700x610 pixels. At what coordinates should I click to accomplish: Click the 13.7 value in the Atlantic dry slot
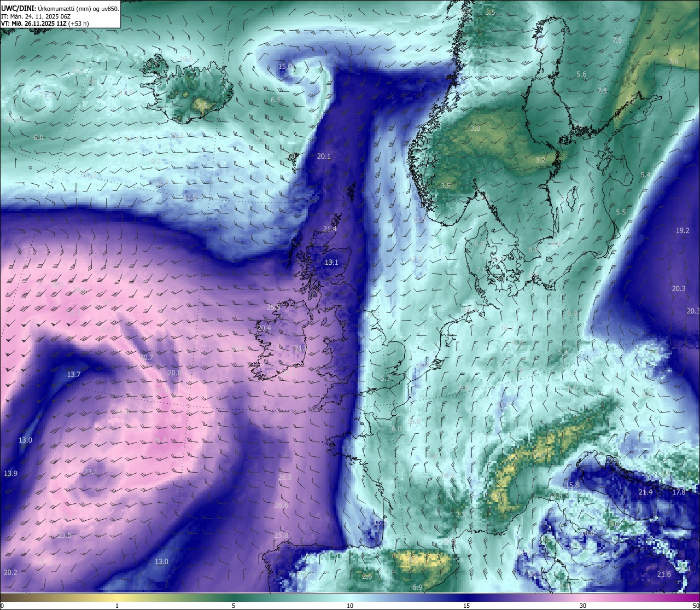pos(74,375)
